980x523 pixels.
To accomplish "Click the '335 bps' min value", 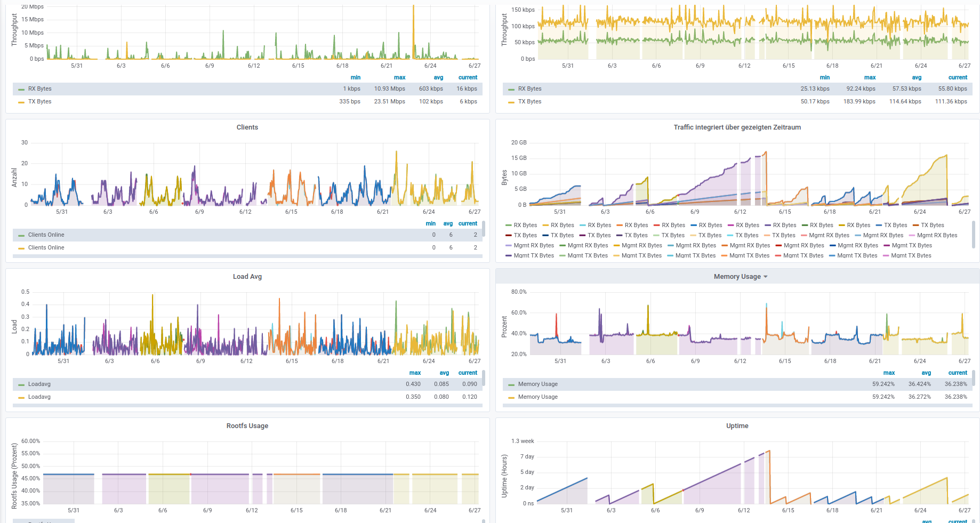I will 350,102.
